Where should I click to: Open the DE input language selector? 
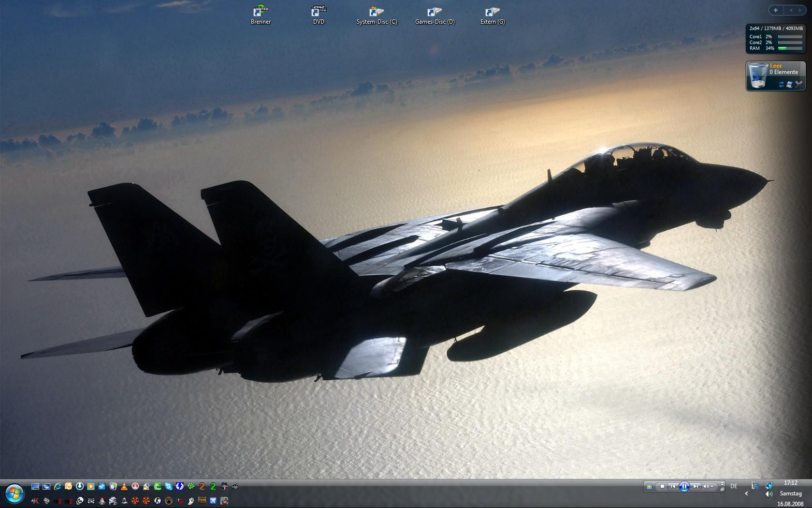[734, 486]
